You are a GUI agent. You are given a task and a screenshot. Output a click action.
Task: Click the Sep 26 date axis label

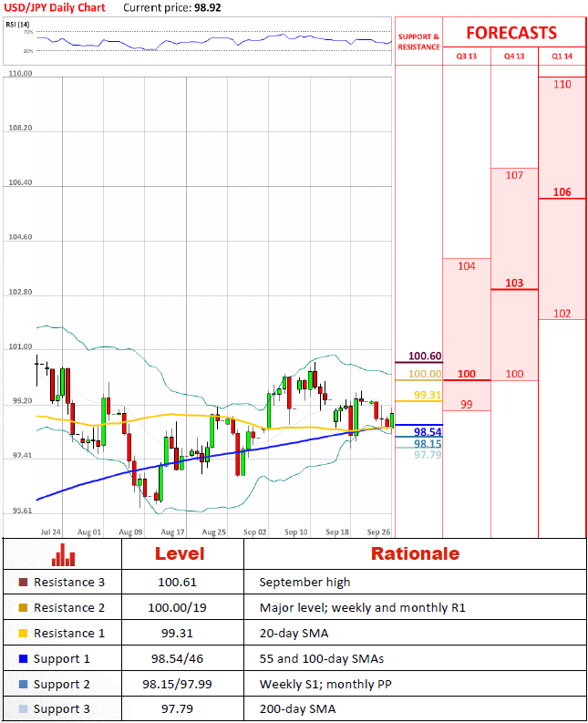point(378,532)
